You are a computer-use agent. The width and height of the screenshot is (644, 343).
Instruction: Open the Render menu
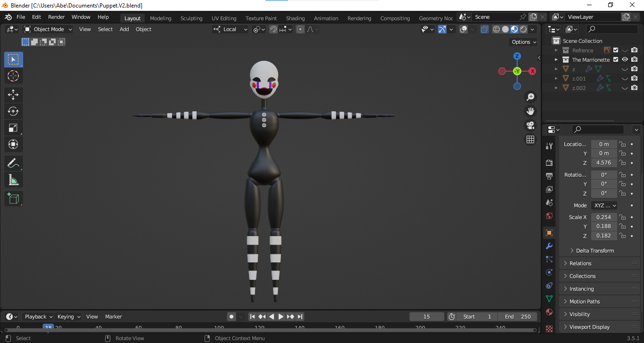point(57,17)
